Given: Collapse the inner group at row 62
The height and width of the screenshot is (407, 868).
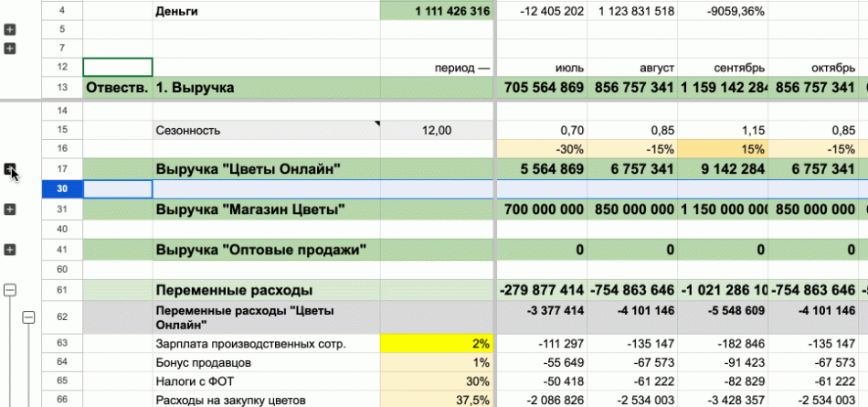Looking at the screenshot, I should point(28,317).
